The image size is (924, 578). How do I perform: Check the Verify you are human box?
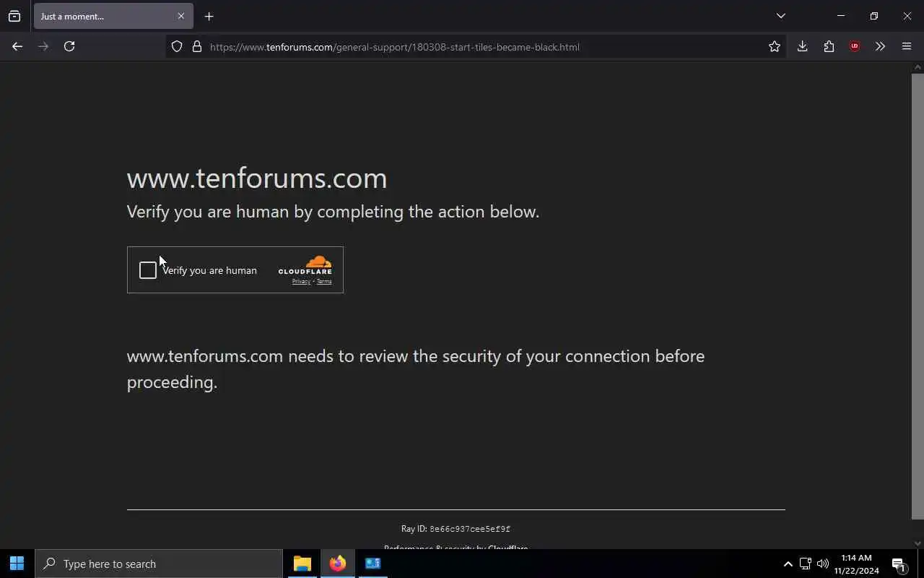click(x=148, y=270)
